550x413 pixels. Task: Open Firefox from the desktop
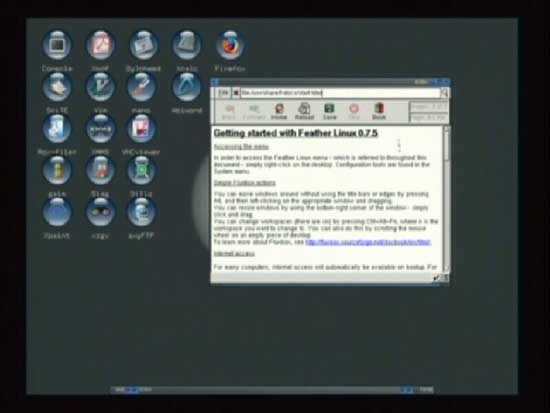pos(230,46)
